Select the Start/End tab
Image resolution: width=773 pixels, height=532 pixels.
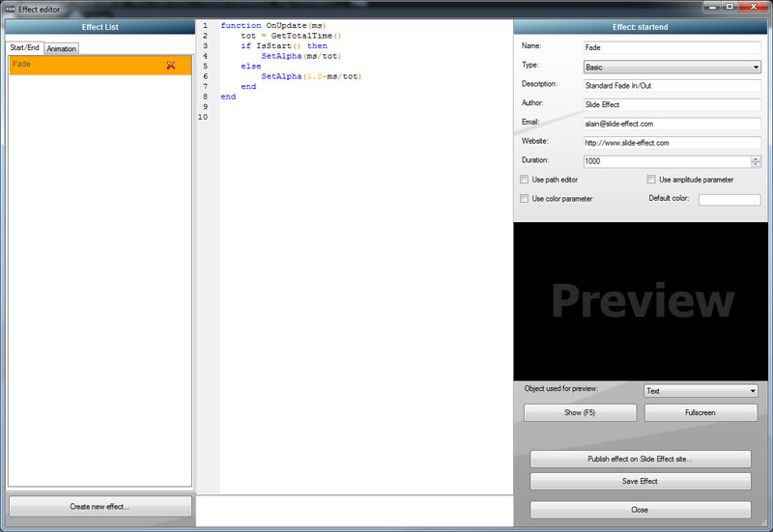point(25,47)
